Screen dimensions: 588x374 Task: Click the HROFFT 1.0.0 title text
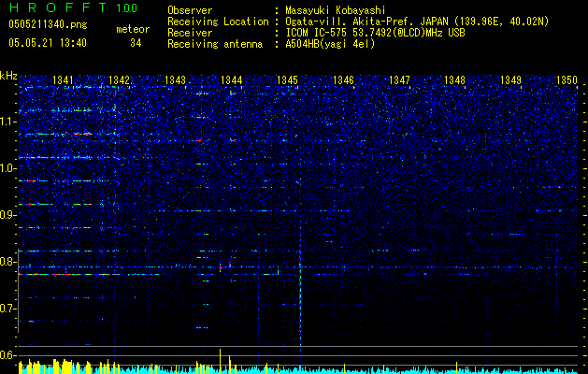(73, 7)
